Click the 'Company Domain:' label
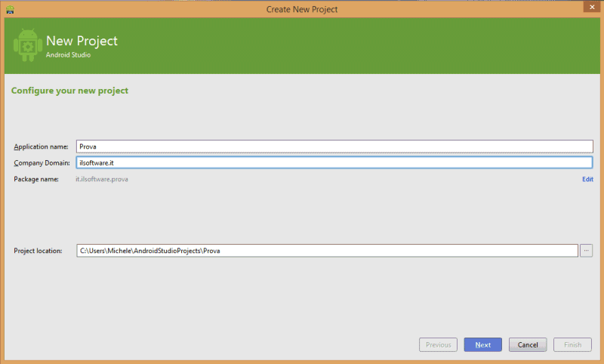Viewport: 604px width, 364px height. (42, 163)
